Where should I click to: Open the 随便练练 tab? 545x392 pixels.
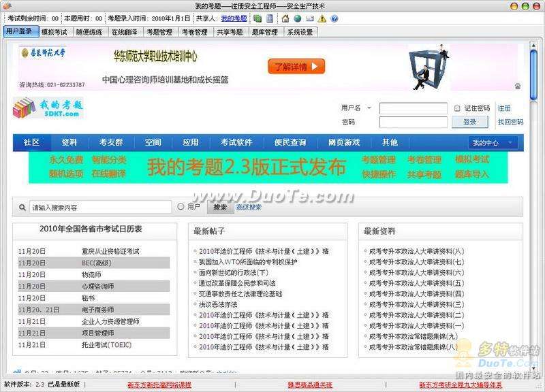click(89, 32)
